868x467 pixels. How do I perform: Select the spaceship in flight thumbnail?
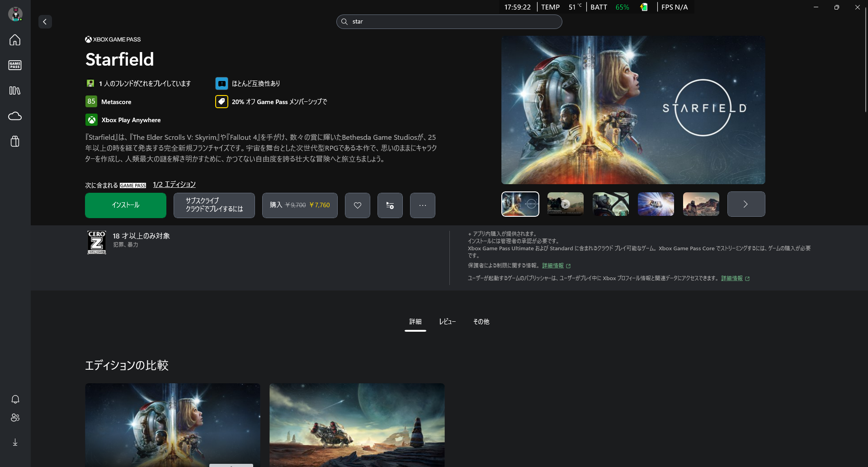point(656,204)
